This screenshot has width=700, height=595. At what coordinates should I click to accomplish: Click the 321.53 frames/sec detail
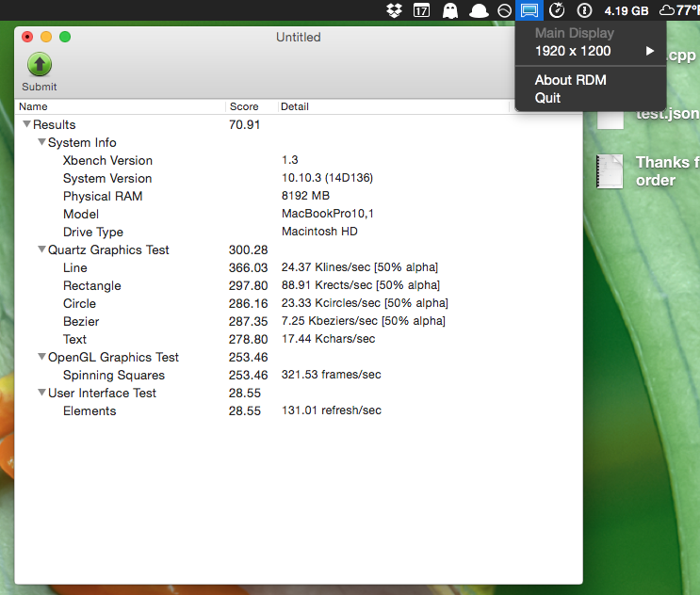(x=332, y=374)
